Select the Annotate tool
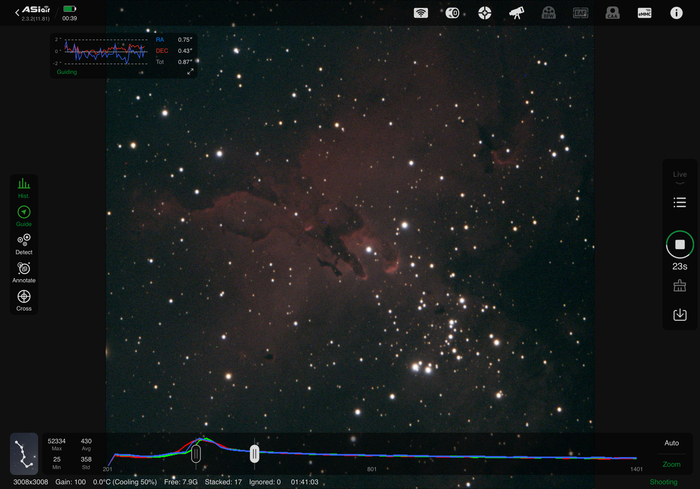This screenshot has height=489, width=700. [24, 272]
